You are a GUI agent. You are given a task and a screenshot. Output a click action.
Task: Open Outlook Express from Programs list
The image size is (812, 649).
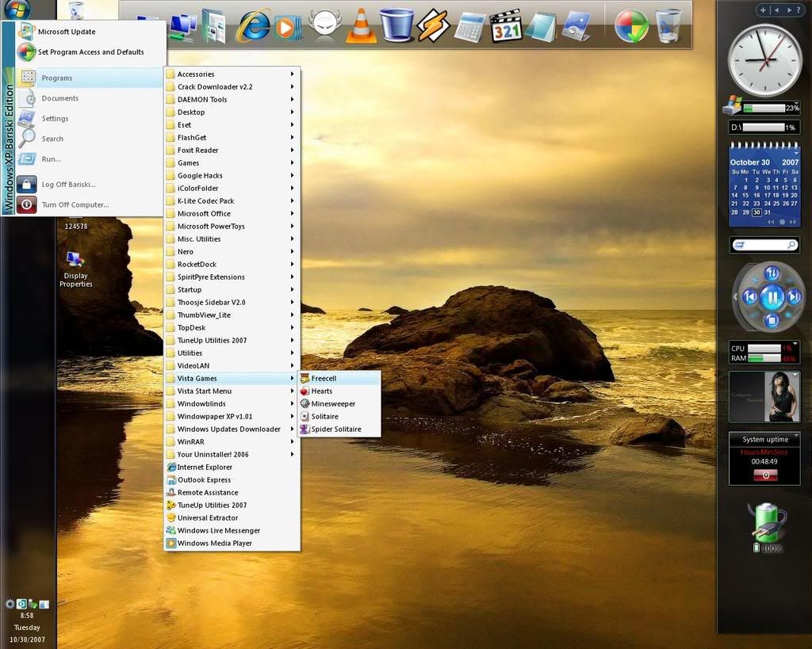(x=232, y=479)
